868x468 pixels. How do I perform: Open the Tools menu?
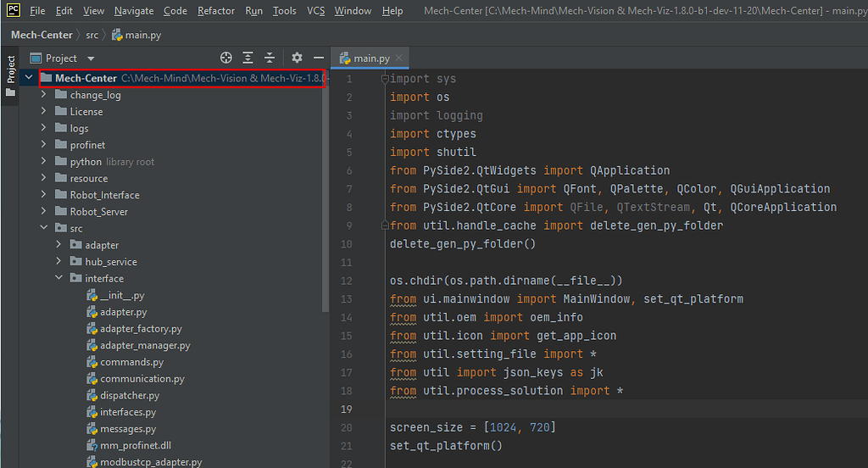click(285, 10)
